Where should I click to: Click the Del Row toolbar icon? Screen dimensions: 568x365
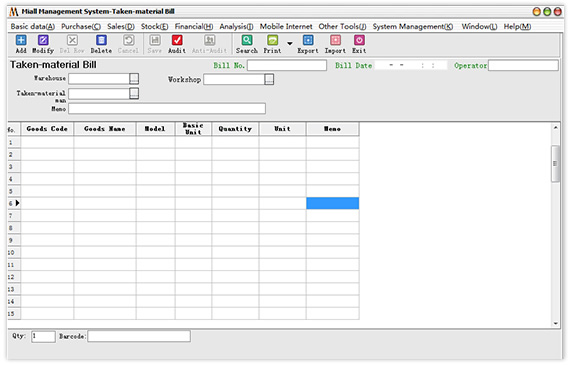(72, 40)
